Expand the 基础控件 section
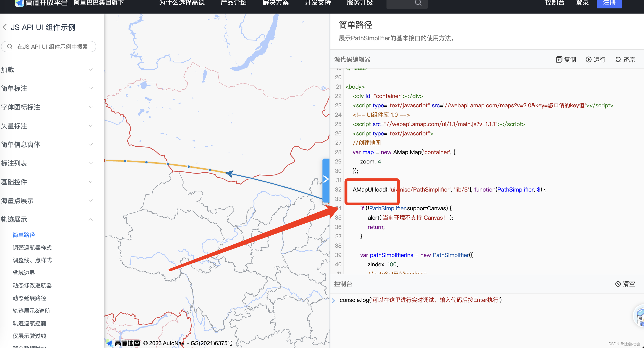Viewport: 644px width, 348px height. click(47, 182)
